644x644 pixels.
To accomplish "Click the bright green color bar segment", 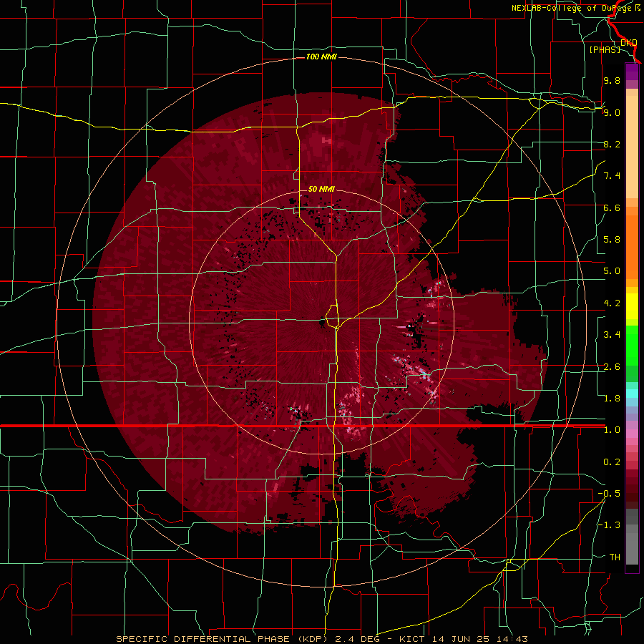I will (x=632, y=346).
